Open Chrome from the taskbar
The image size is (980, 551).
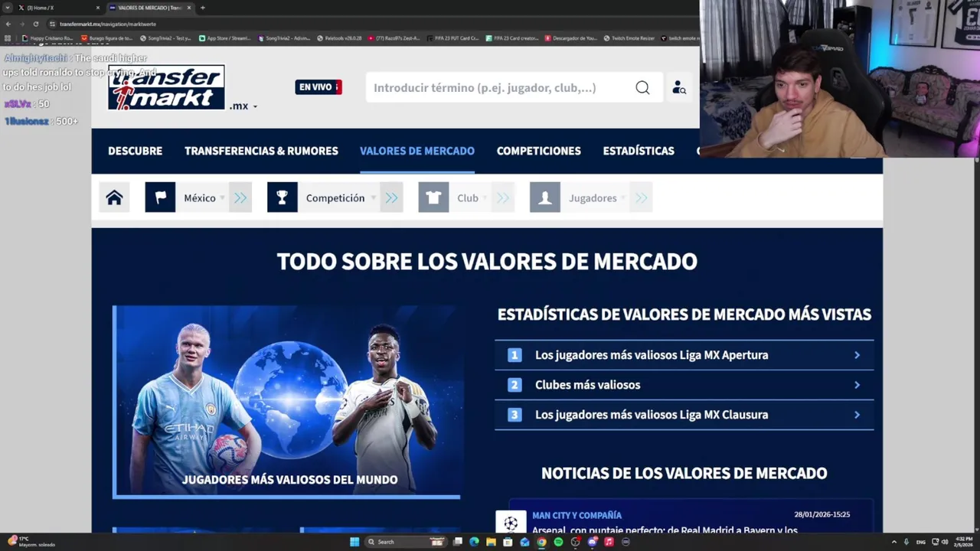[x=541, y=542]
